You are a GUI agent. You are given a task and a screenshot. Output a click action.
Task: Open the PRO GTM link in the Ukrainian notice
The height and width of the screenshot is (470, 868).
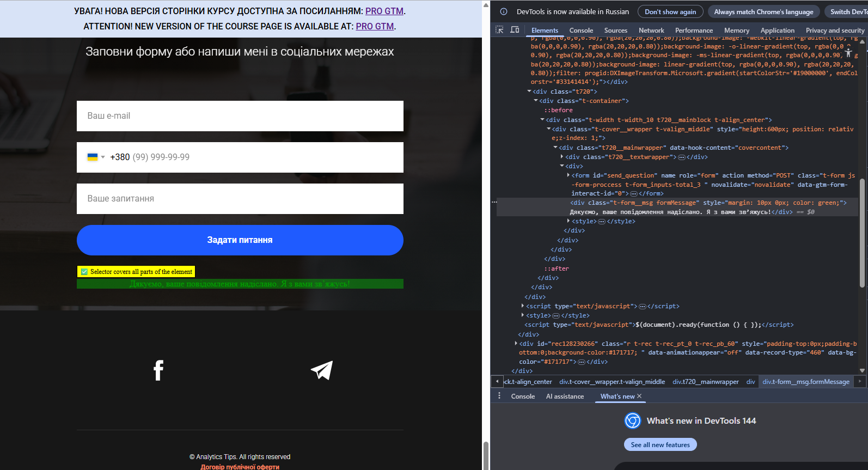pyautogui.click(x=384, y=11)
